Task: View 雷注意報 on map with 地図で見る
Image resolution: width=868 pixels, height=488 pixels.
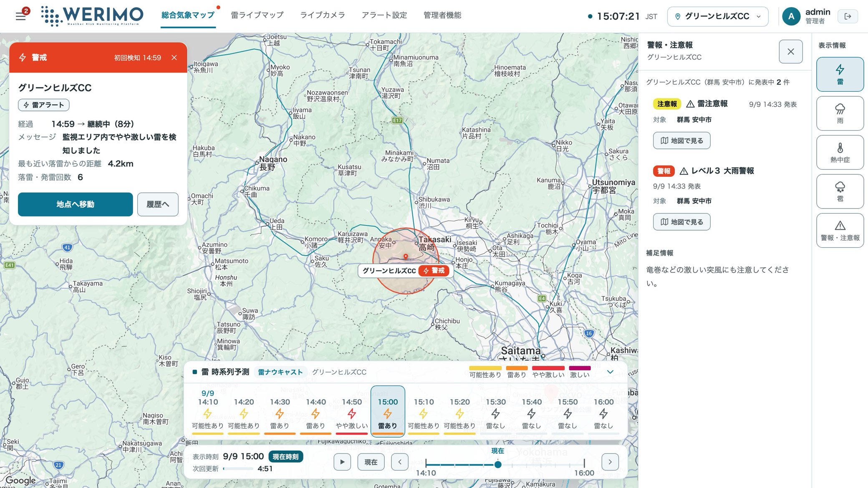Action: (x=681, y=141)
